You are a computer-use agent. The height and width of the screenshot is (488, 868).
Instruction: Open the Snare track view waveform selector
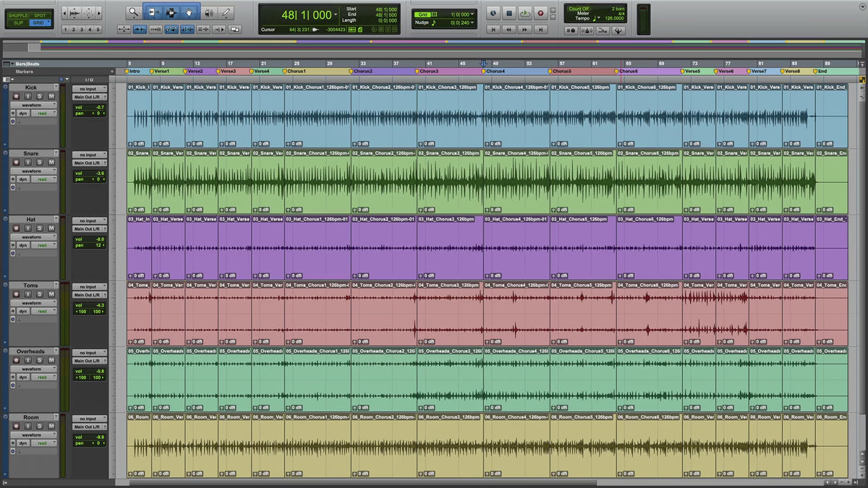33,171
